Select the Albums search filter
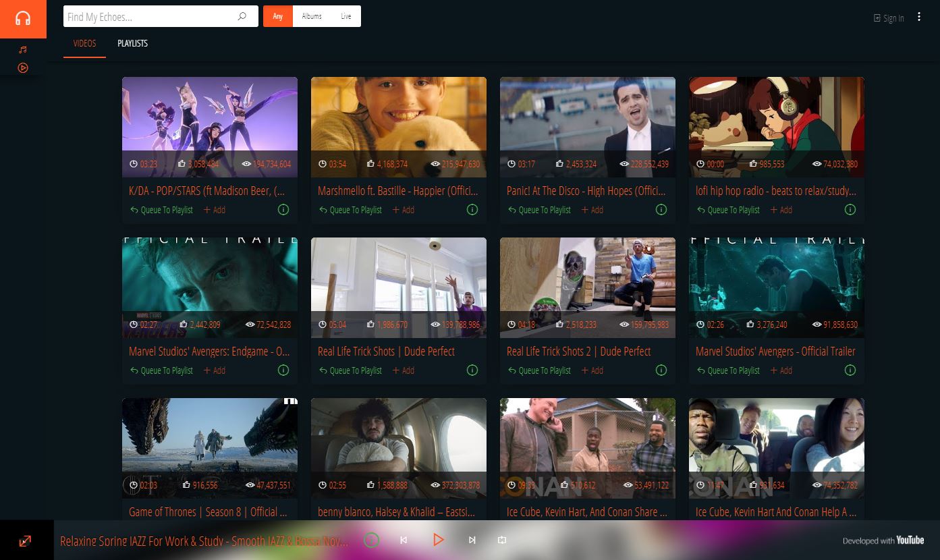Screen dimensions: 940x560 point(312,16)
